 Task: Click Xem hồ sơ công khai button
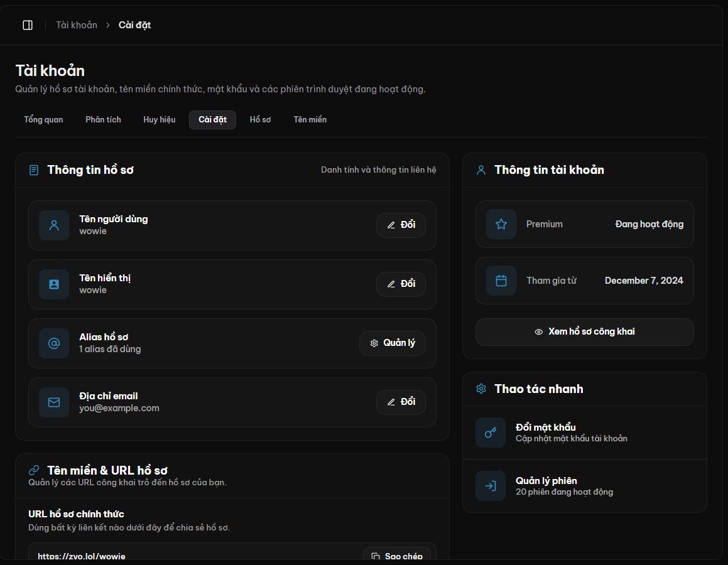click(585, 331)
